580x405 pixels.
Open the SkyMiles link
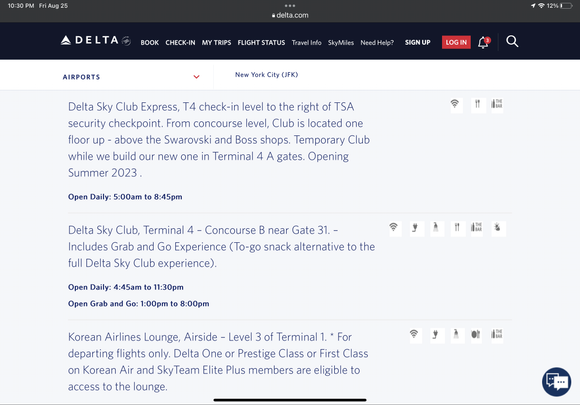(x=341, y=43)
